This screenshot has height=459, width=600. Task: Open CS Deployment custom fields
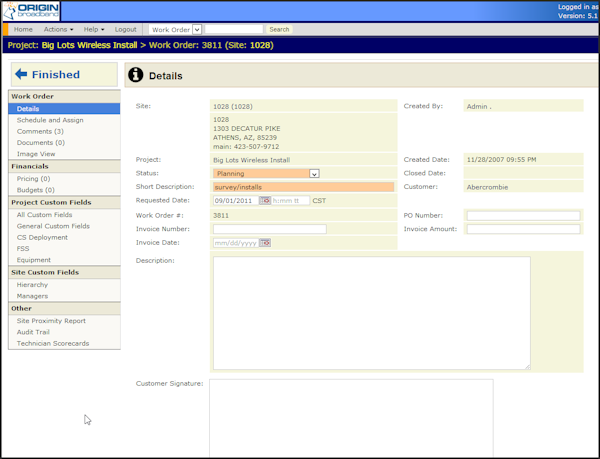42,237
